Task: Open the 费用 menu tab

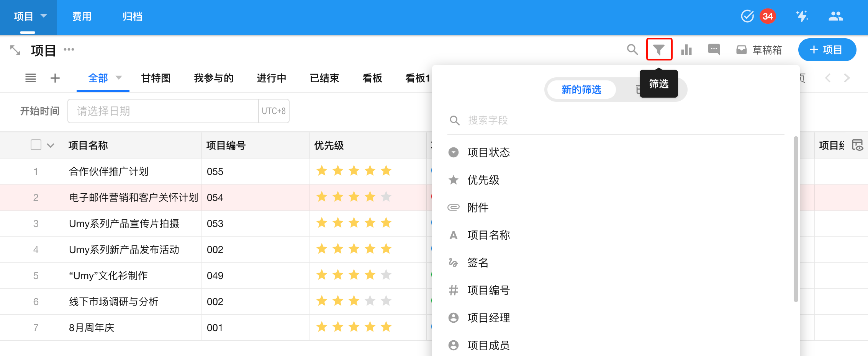Action: (82, 16)
